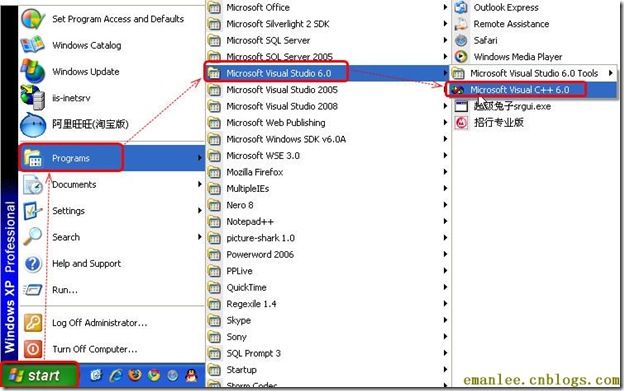Click the Help and Support question mark icon

[33, 263]
